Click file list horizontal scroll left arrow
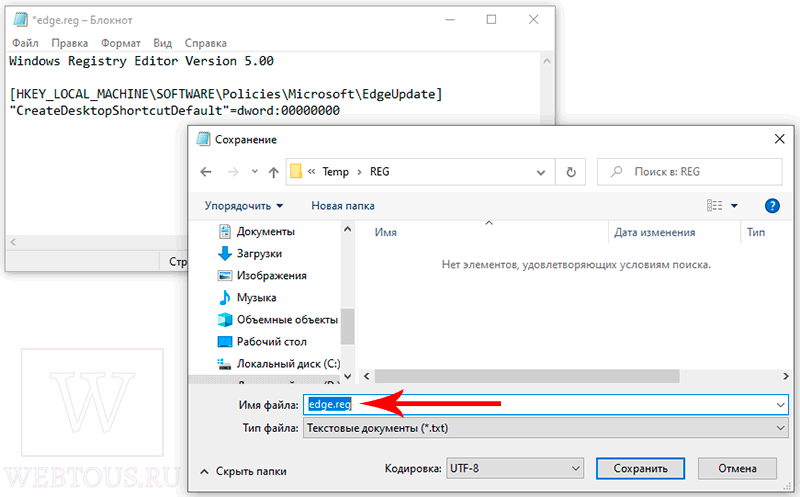 (x=366, y=376)
